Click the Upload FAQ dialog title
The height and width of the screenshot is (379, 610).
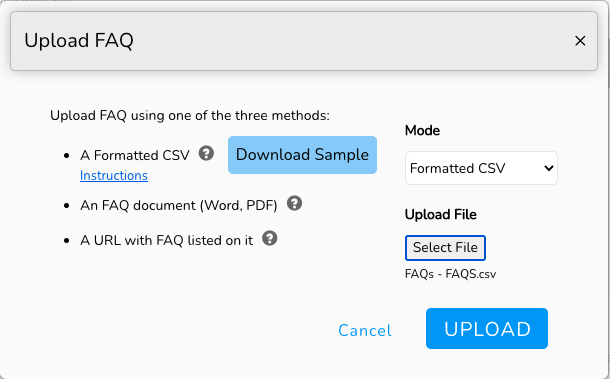pyautogui.click(x=79, y=40)
